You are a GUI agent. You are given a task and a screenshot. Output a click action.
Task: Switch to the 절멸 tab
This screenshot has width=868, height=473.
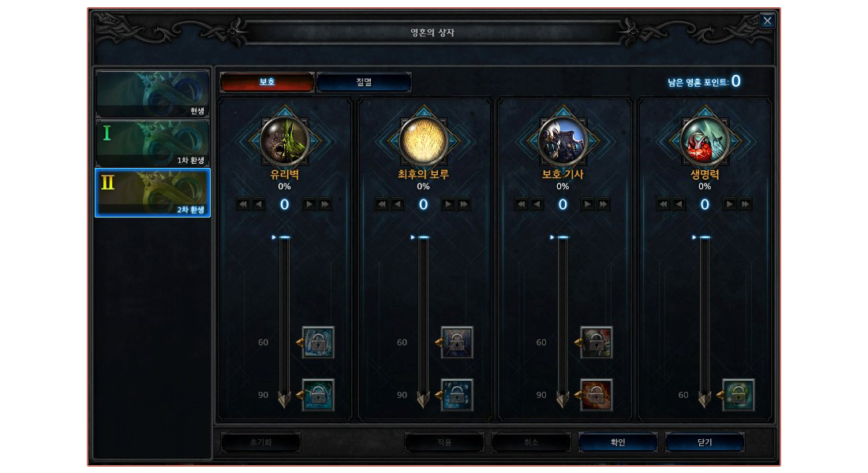click(364, 82)
